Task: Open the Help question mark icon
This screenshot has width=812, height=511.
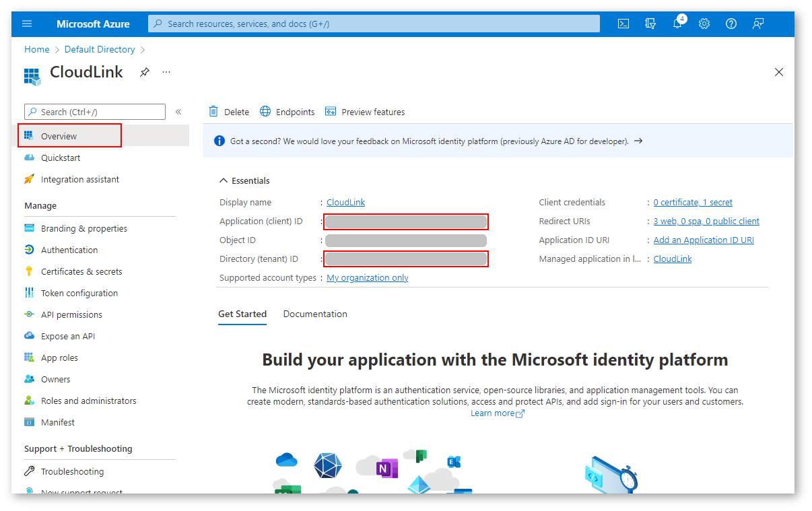Action: point(731,24)
